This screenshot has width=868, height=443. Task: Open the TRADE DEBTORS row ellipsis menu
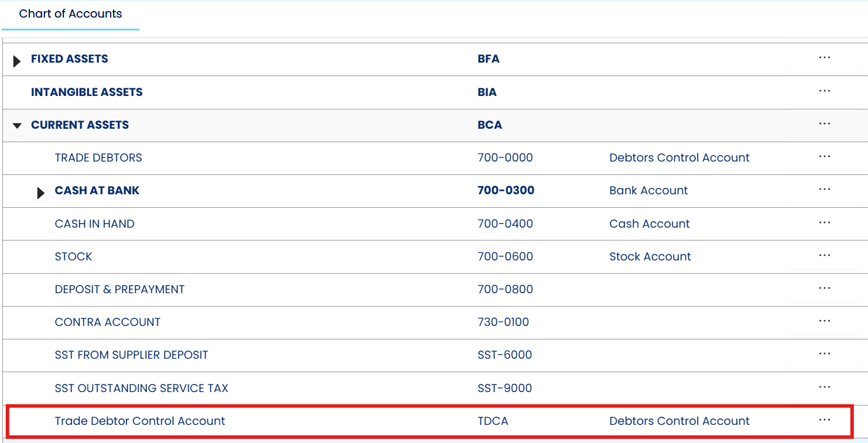tap(824, 157)
